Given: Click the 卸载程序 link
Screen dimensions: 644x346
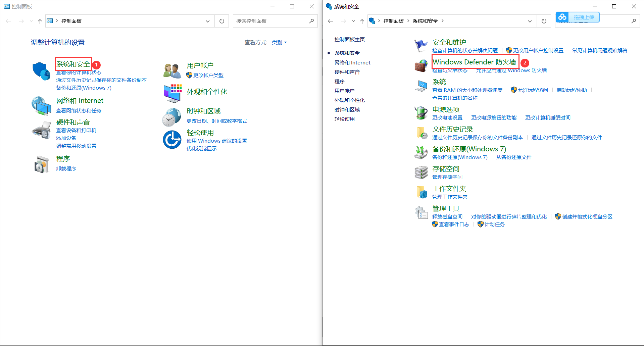Looking at the screenshot, I should [66, 169].
